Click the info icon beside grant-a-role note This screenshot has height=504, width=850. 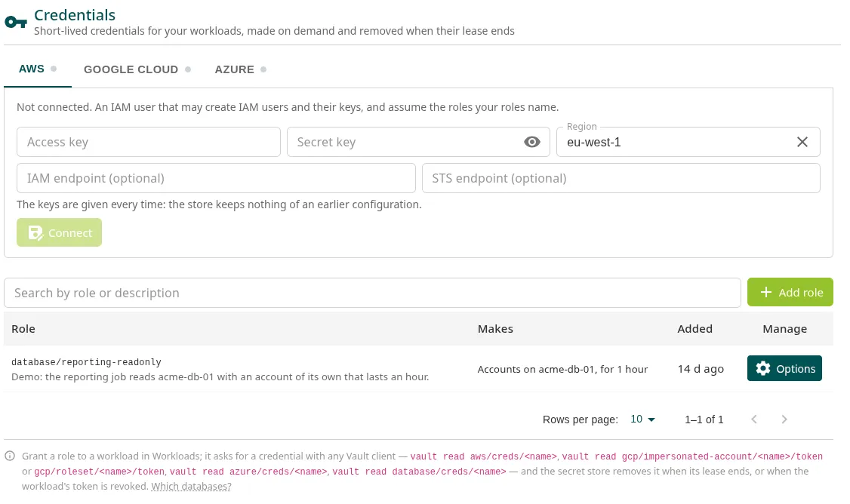click(x=10, y=456)
